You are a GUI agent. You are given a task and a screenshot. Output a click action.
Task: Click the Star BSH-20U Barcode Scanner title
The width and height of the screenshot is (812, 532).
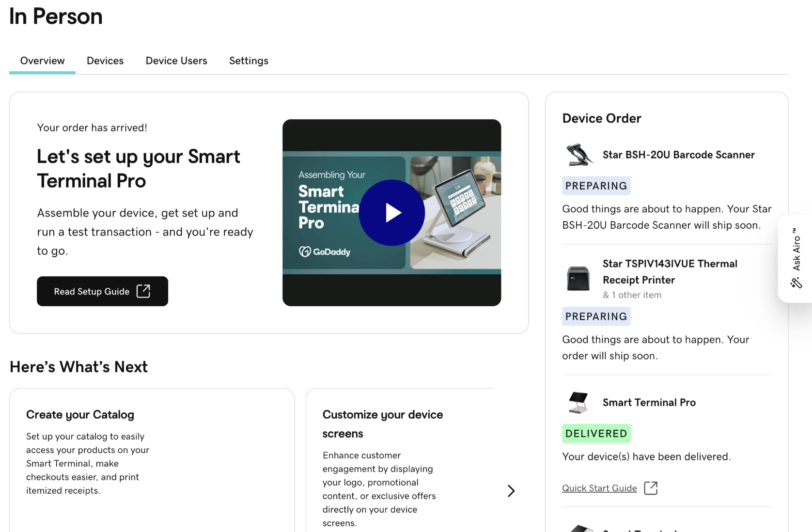coord(678,155)
